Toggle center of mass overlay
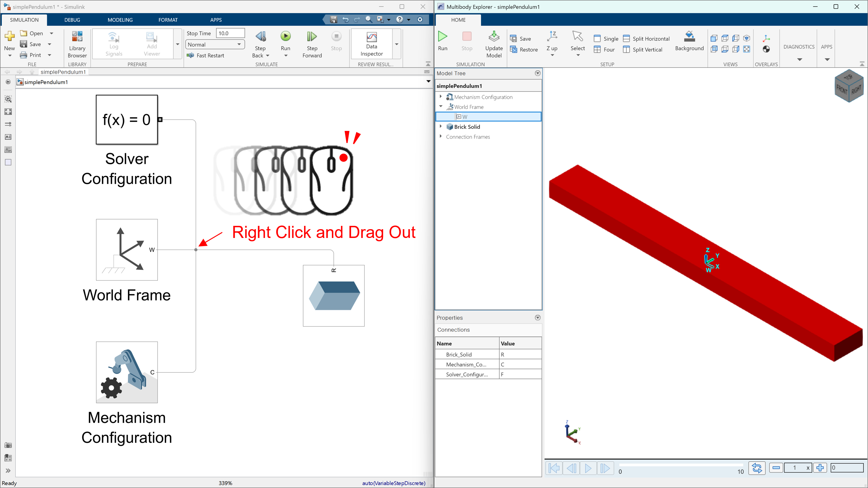 pos(766,49)
